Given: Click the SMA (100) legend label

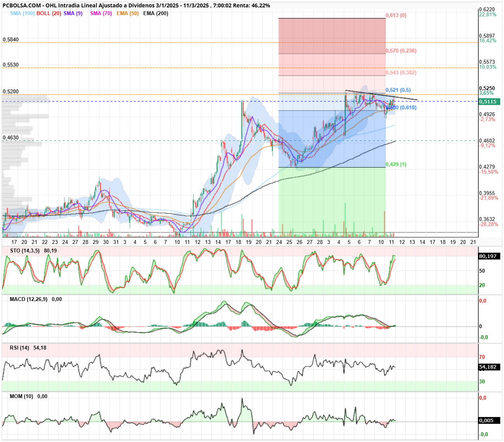Looking at the screenshot, I should coord(22,13).
